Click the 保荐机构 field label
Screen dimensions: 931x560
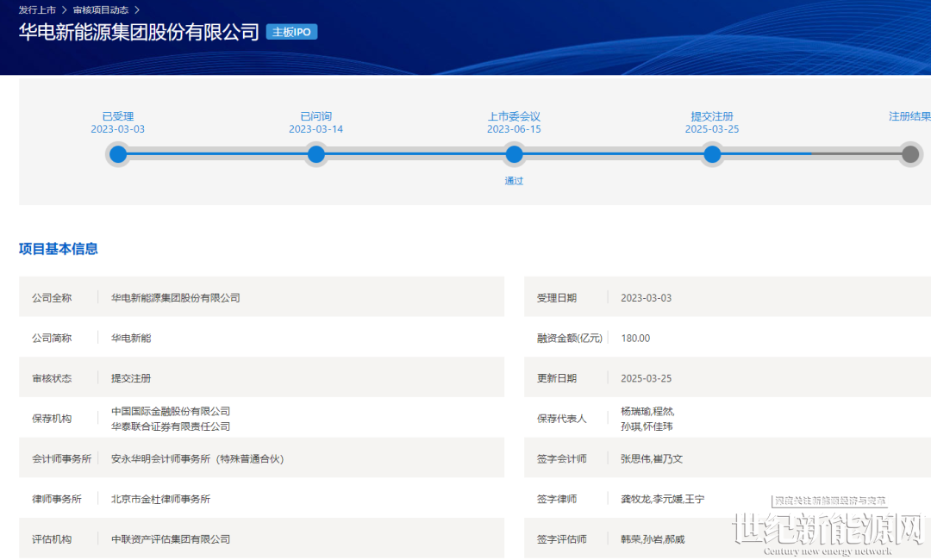click(52, 419)
